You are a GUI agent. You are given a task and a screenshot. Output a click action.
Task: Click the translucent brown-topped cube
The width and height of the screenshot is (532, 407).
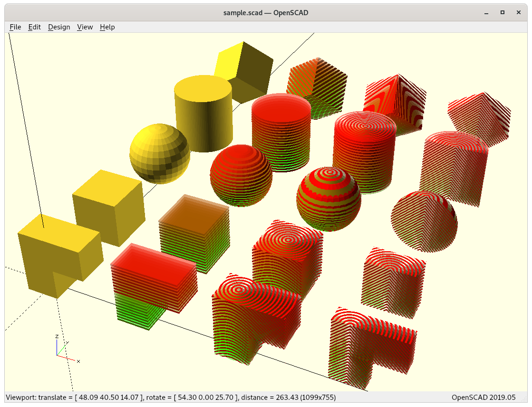[195, 233]
